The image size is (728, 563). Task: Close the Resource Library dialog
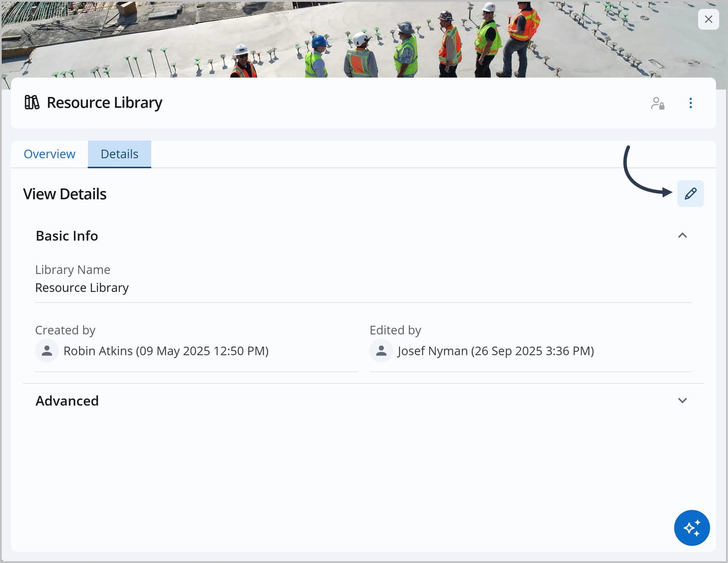(708, 19)
